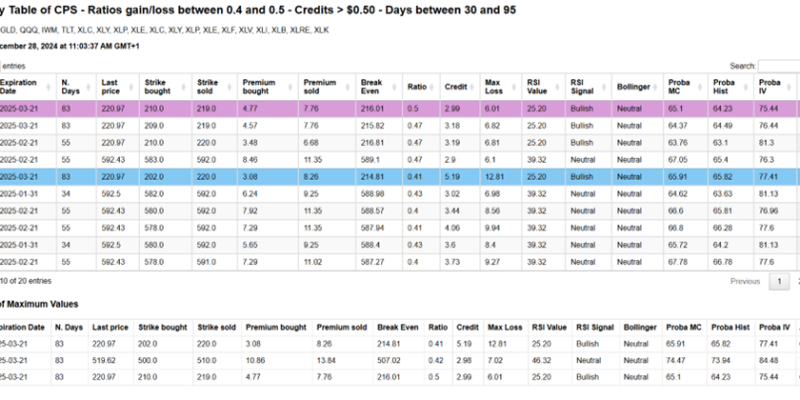Image resolution: width=800 pixels, height=400 pixels.
Task: Go to Previous page of entries
Action: coord(744,282)
